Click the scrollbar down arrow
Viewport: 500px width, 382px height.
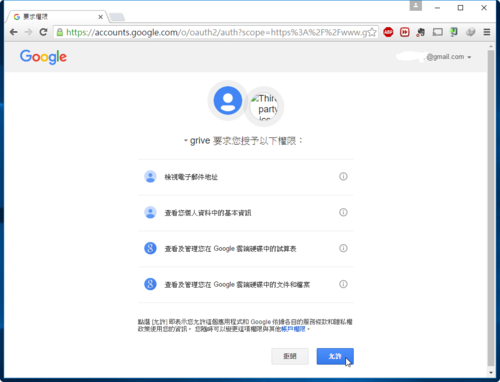(491, 372)
